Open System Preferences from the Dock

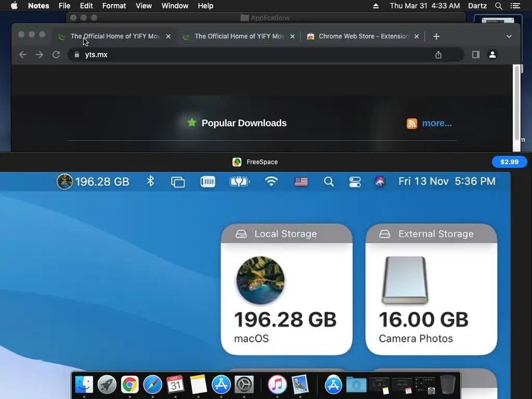tap(244, 384)
